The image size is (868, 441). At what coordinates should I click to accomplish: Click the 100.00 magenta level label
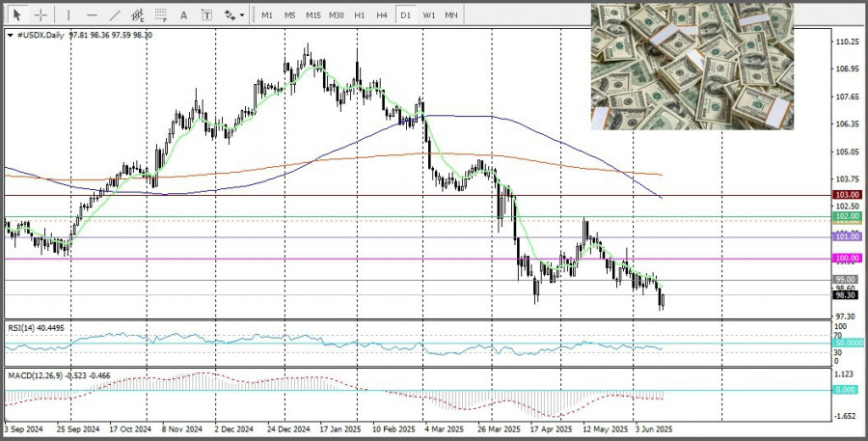point(846,259)
